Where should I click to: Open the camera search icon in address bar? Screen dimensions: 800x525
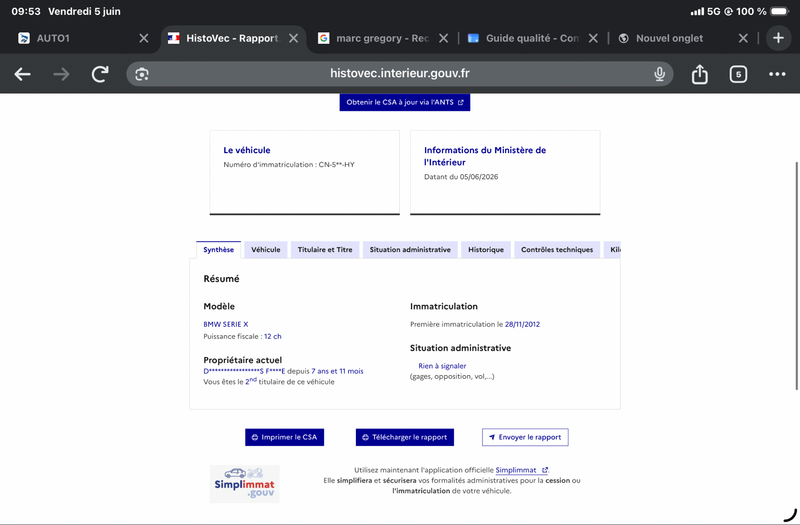[x=142, y=74]
